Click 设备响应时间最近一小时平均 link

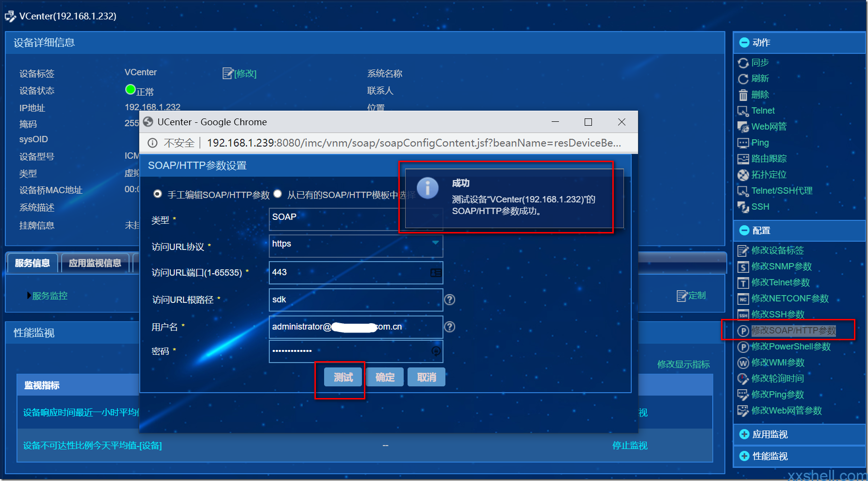coord(81,413)
